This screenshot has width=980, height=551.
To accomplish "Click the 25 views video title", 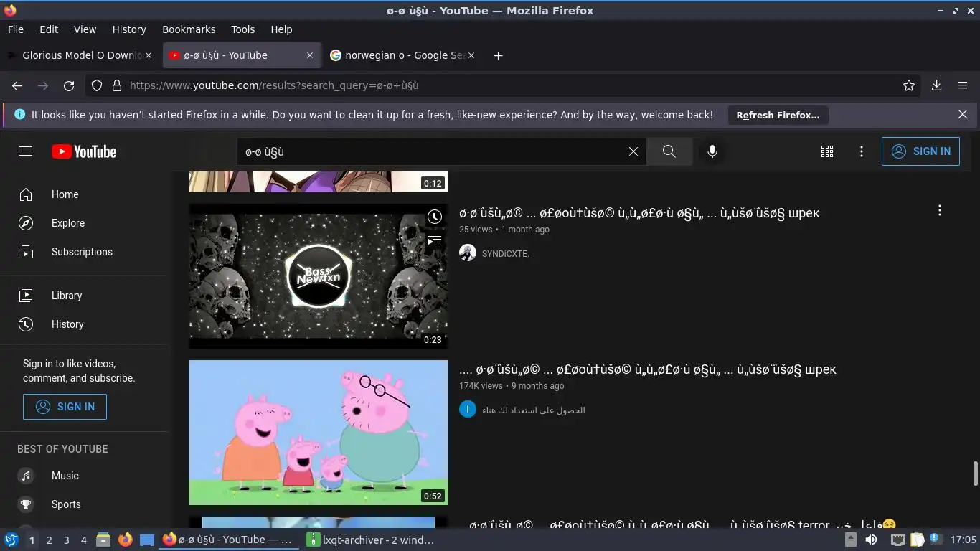I will pos(639,213).
